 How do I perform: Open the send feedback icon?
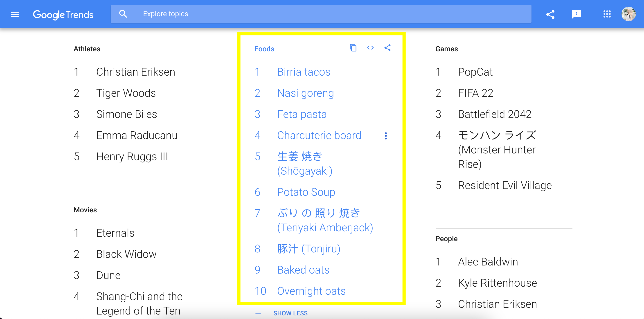click(x=576, y=14)
